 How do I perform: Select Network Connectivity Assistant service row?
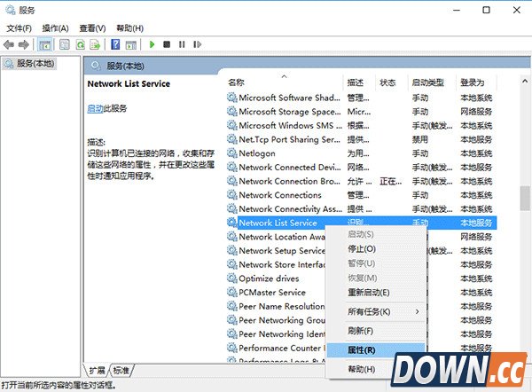[362, 209]
